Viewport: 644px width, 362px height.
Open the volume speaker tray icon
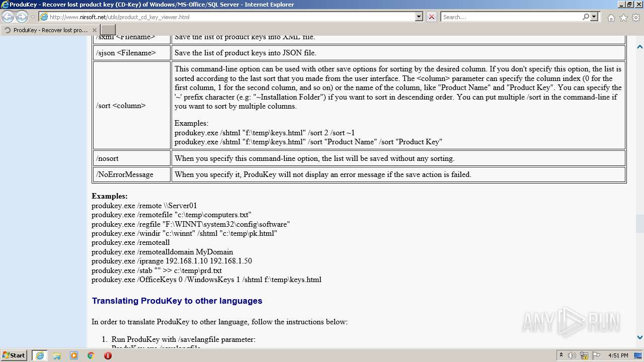pyautogui.click(x=572, y=355)
